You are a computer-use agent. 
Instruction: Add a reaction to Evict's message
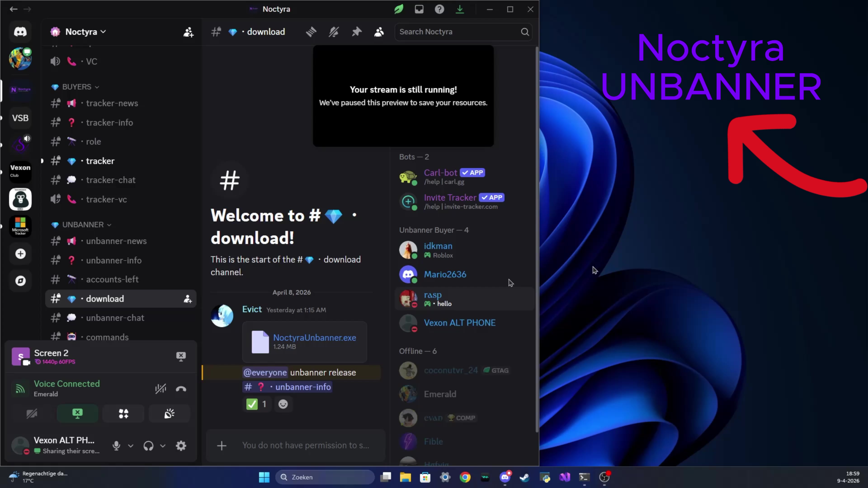point(283,404)
